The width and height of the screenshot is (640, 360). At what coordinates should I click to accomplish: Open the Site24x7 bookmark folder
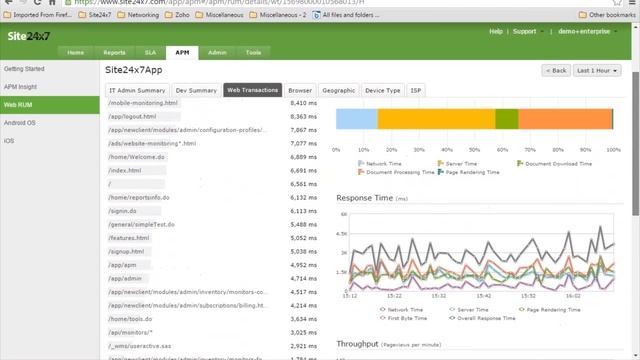(x=95, y=15)
